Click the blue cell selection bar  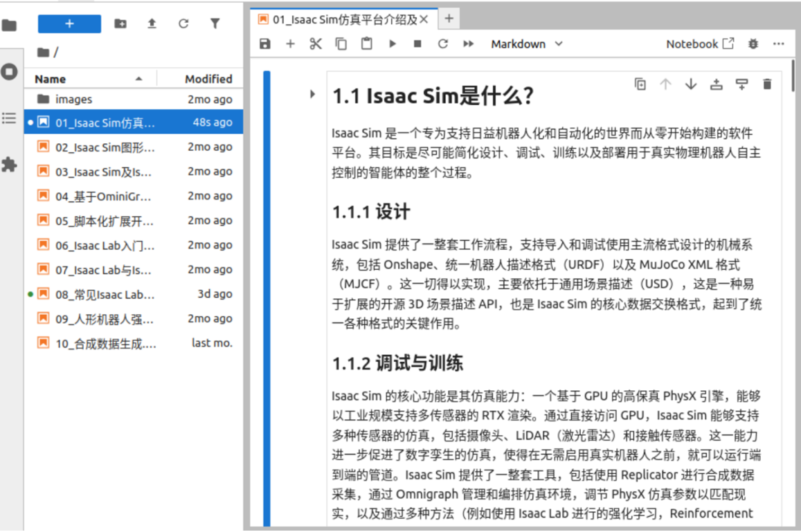pyautogui.click(x=267, y=299)
